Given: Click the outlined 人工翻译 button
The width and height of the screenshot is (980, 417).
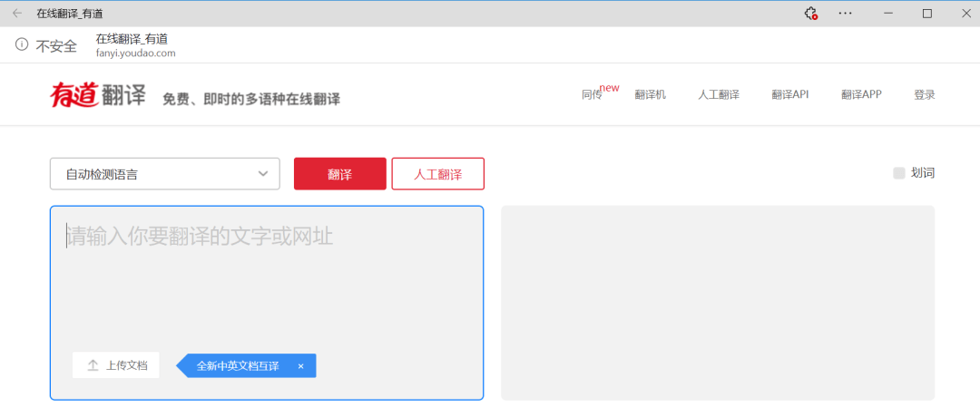Looking at the screenshot, I should (x=438, y=173).
